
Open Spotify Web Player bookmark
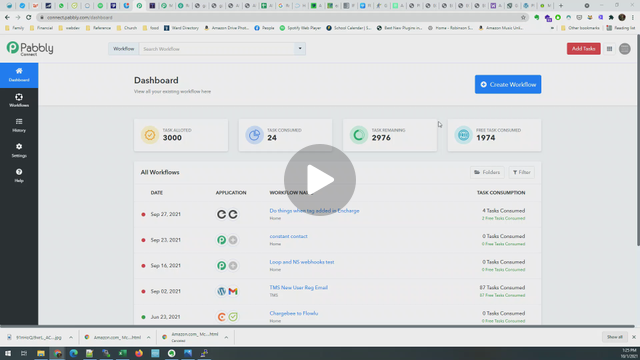300,28
